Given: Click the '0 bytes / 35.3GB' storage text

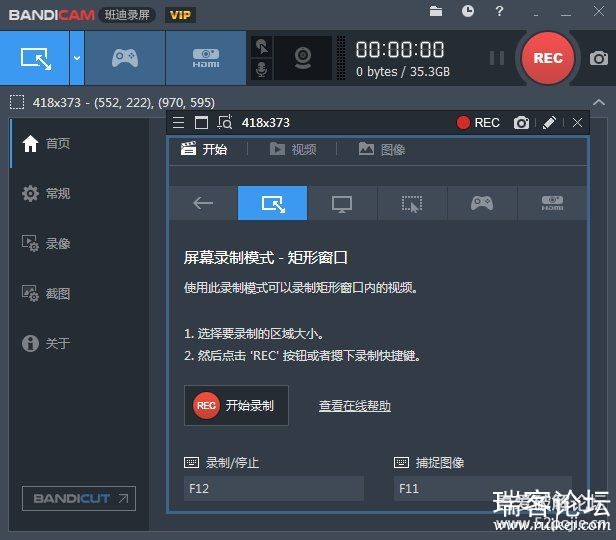Looking at the screenshot, I should click(x=403, y=71).
